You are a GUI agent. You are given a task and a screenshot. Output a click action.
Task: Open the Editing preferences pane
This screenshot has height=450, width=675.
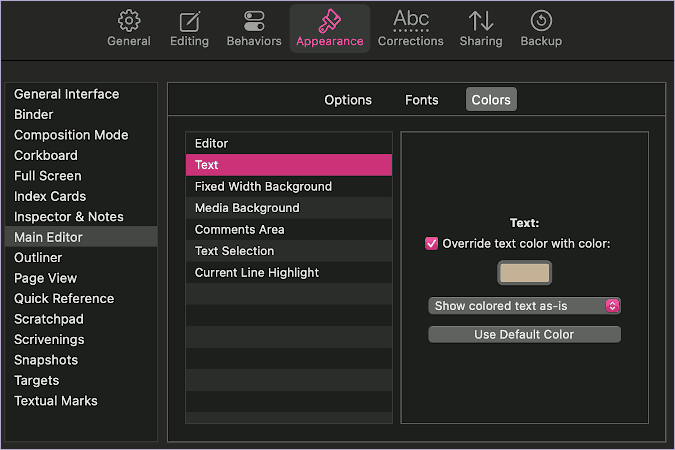point(189,28)
